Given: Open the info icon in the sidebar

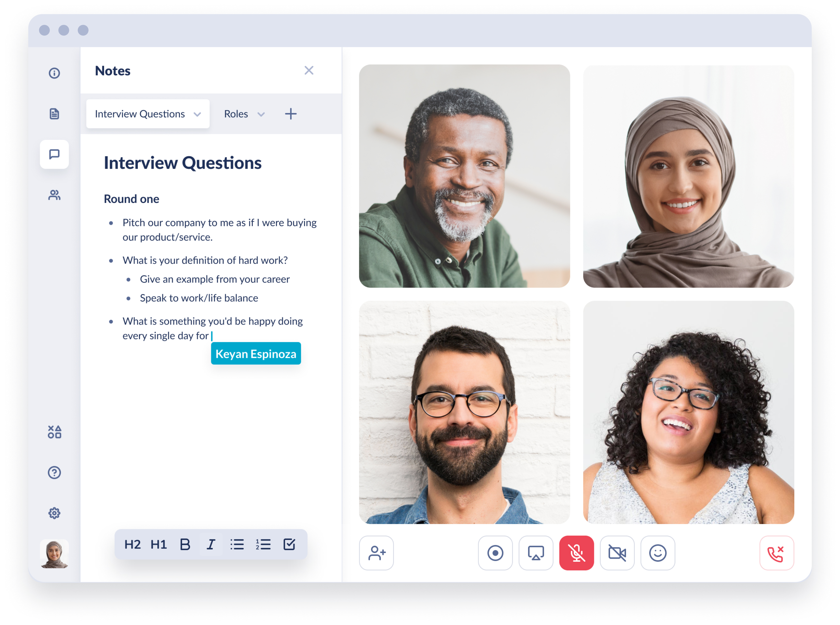Looking at the screenshot, I should coord(54,73).
